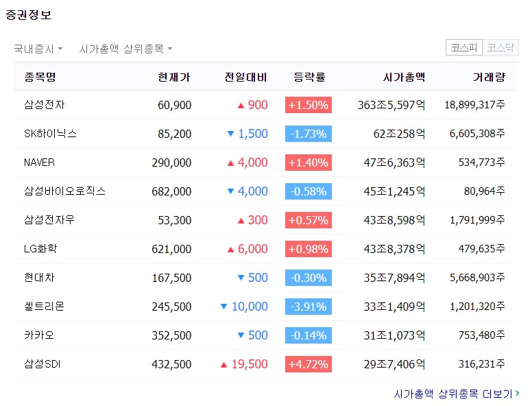Image resolution: width=532 pixels, height=406 pixels.
Task: Click the 거래량 column header
Action: [489, 77]
